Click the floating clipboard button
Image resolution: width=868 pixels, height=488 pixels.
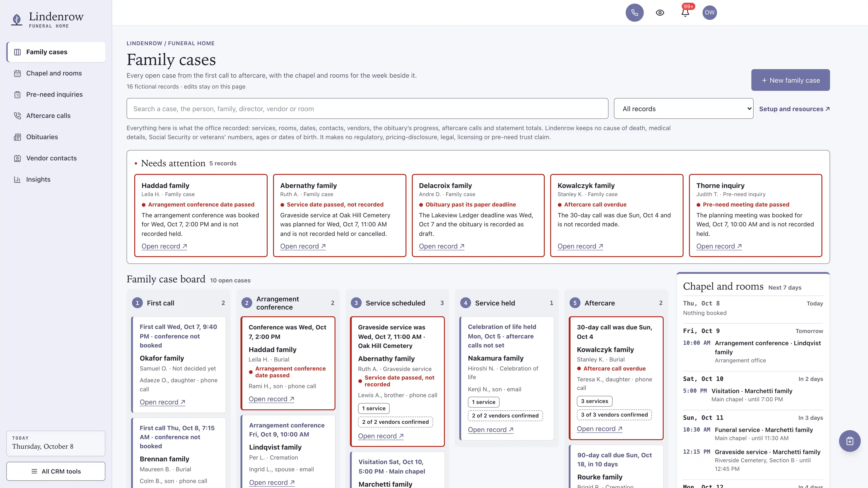[x=849, y=441]
